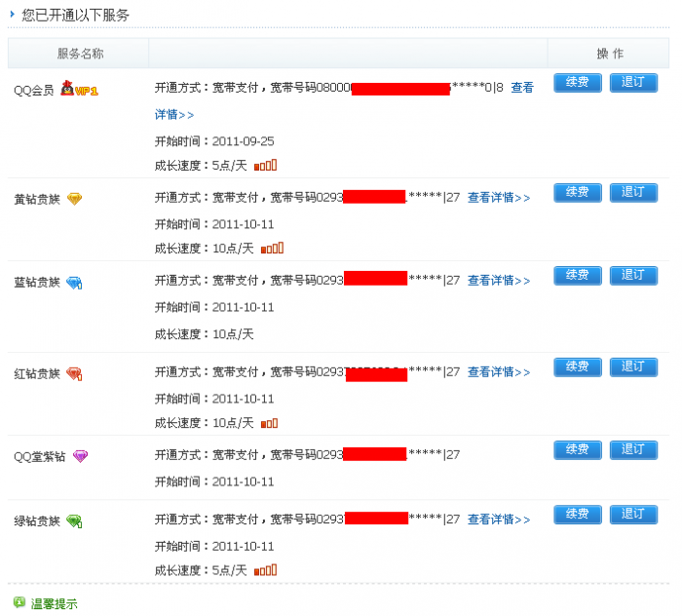Click the blue arrow before 您已开通以下服务

[x=13, y=15]
